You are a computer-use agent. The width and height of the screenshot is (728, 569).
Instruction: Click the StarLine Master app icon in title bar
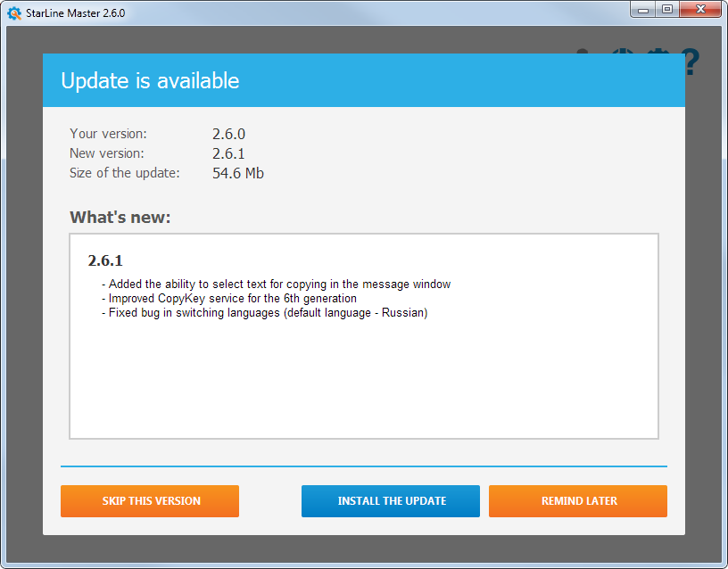14,13
